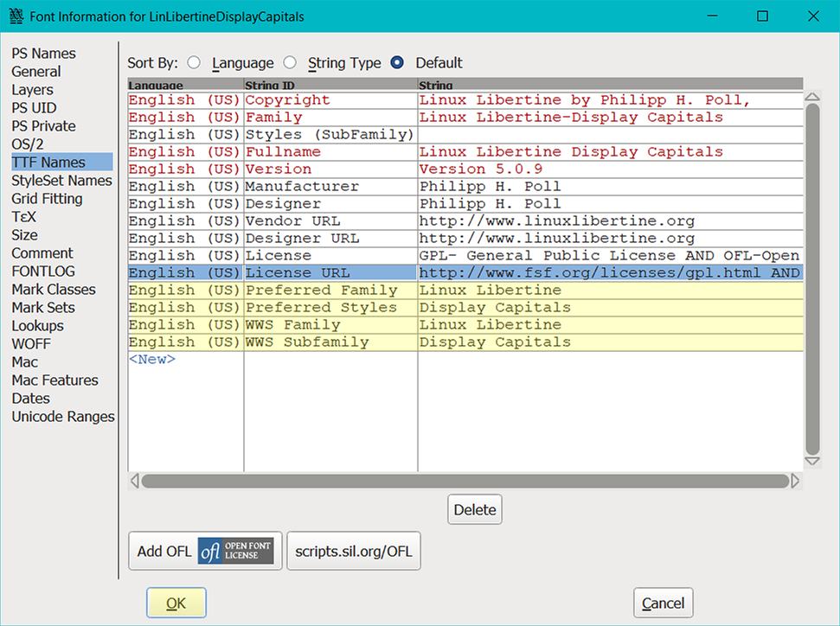The image size is (840, 626).
Task: Click the scroll down arrow of the table
Action: click(x=812, y=461)
